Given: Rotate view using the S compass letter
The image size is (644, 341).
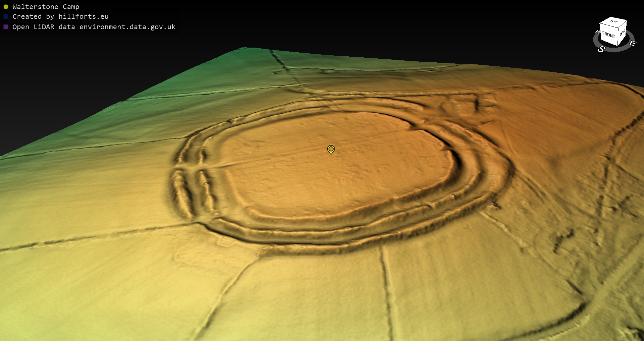Looking at the screenshot, I should [601, 49].
